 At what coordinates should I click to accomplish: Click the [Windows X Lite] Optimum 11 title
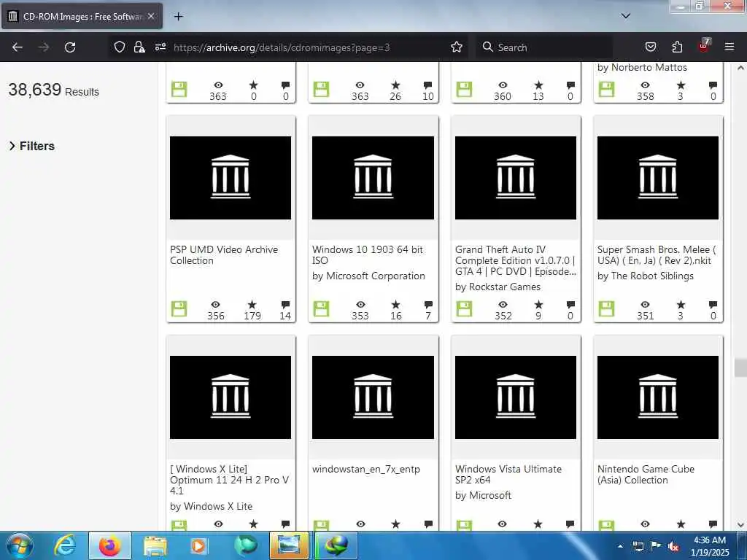pyautogui.click(x=229, y=480)
